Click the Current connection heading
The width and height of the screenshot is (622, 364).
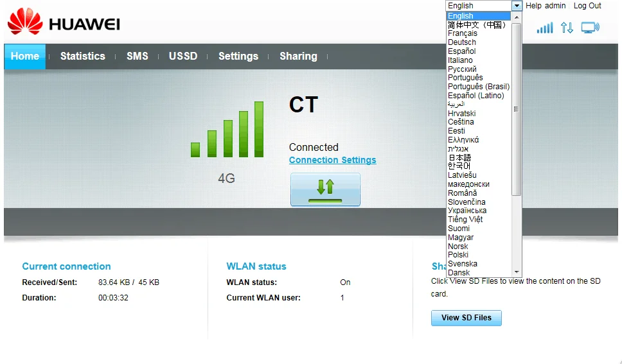point(66,266)
